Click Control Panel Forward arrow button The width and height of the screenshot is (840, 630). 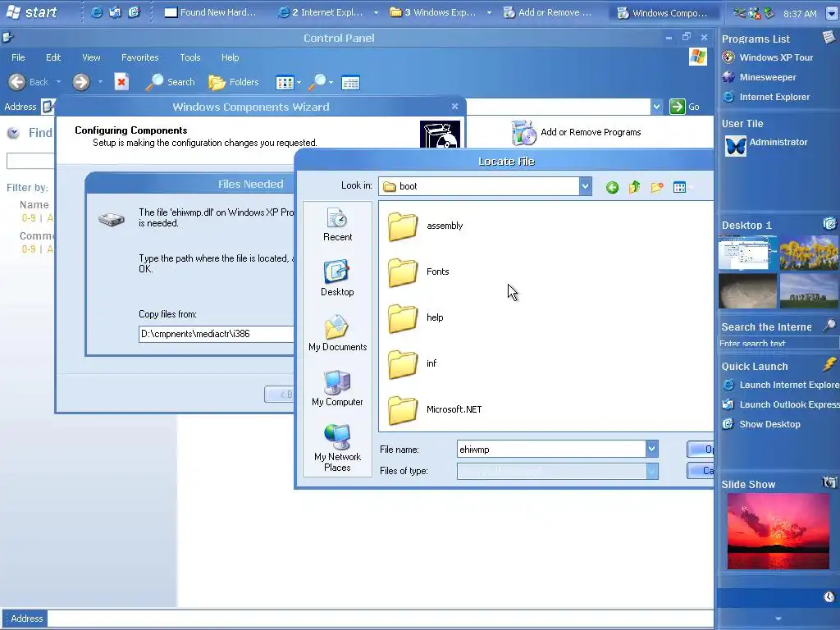pos(81,82)
